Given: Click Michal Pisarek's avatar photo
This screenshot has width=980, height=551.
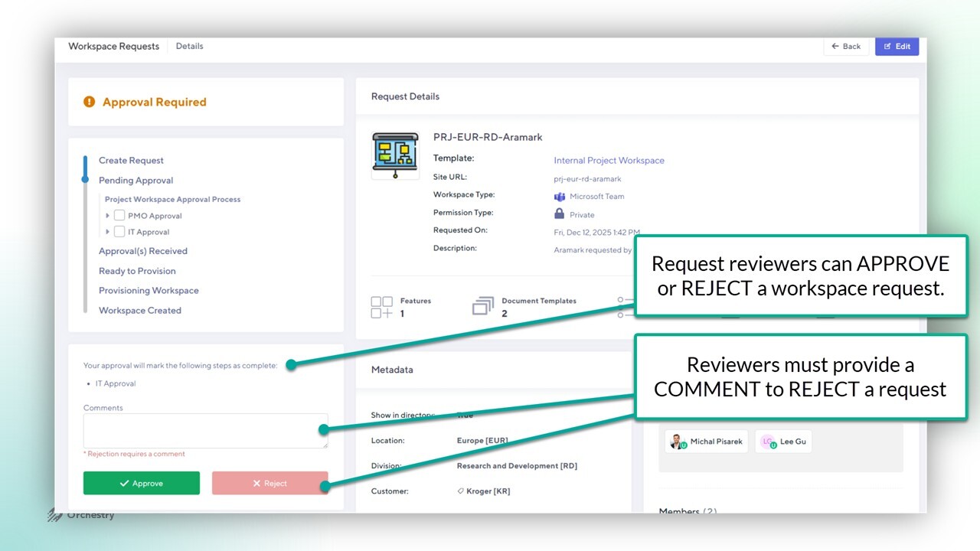Looking at the screenshot, I should click(x=677, y=442).
